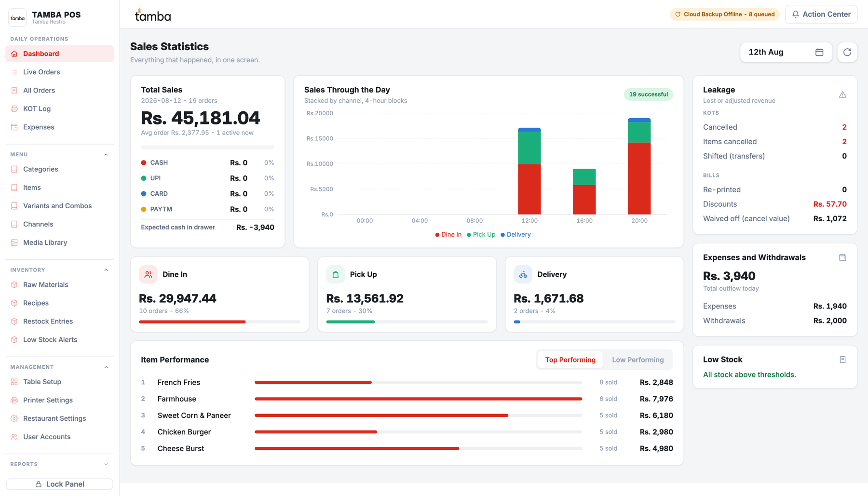Click the Restock Entries icon

[14, 322]
